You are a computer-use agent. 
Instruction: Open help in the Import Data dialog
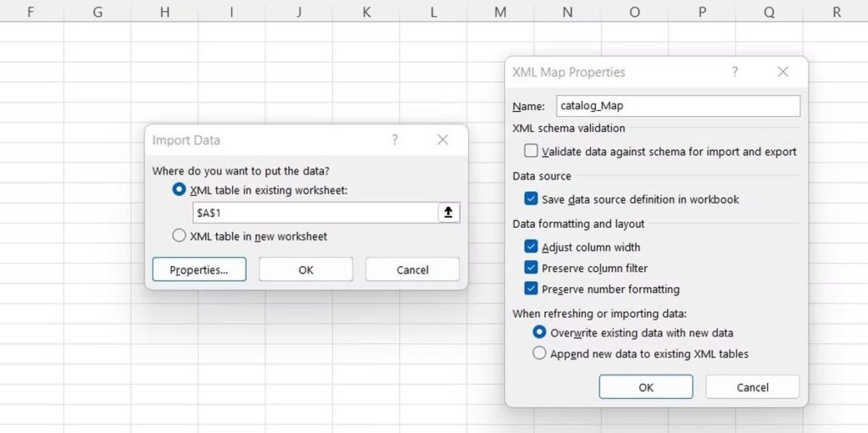pyautogui.click(x=395, y=140)
